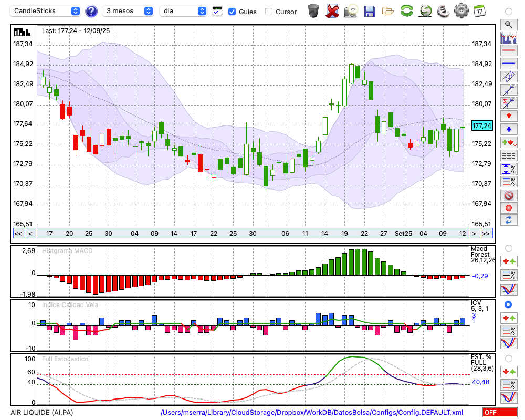The image size is (525, 420).
Task: Click the AIR LIQUIDE (AI.PA) ticker label
Action: (42, 412)
